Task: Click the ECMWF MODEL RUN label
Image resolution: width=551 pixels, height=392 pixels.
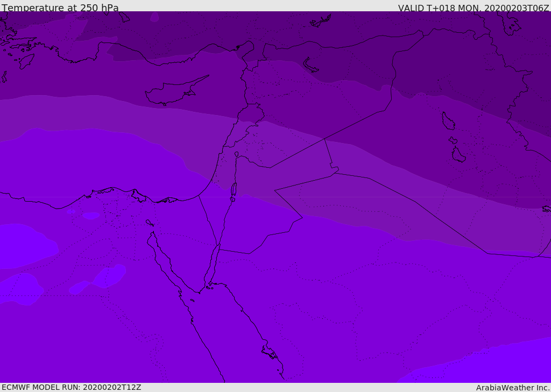Action: (72, 387)
